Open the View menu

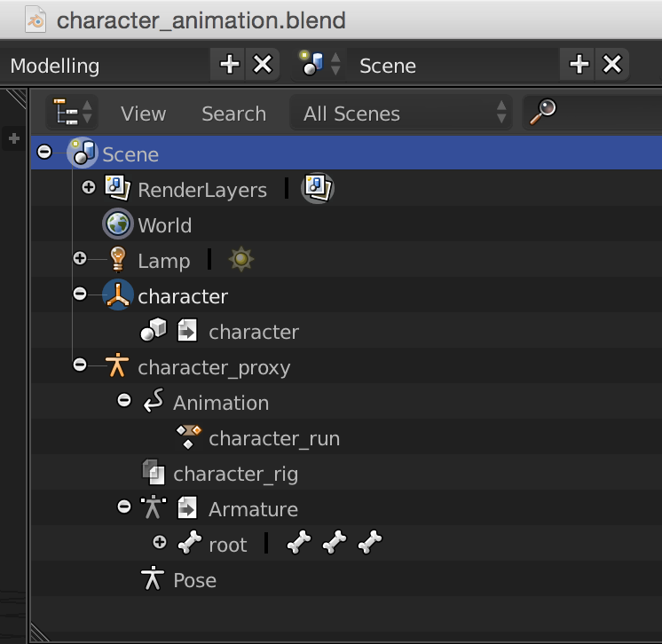[x=143, y=114]
